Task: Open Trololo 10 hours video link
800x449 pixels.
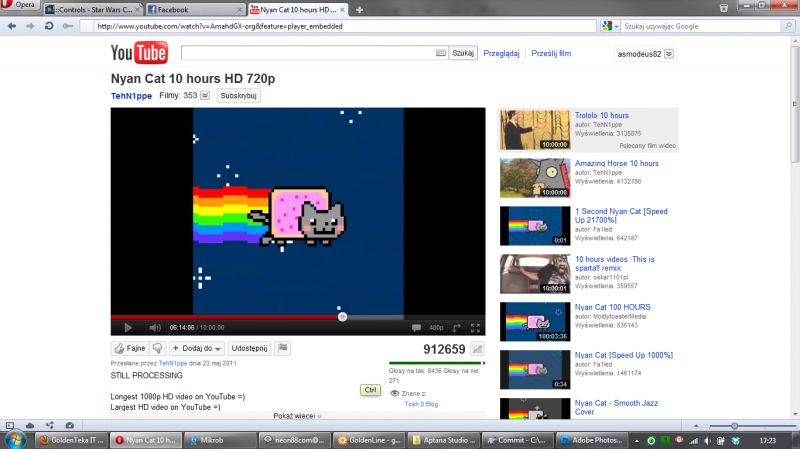Action: (602, 115)
